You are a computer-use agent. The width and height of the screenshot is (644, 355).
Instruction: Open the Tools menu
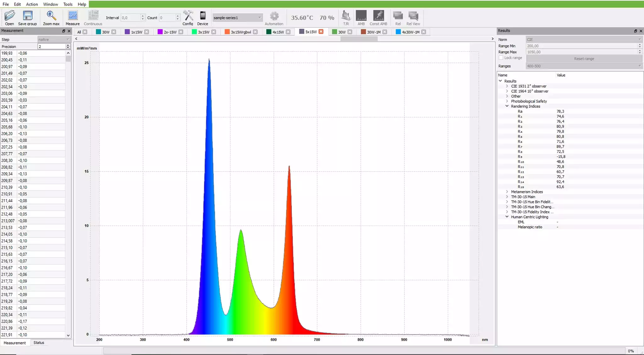pyautogui.click(x=68, y=4)
